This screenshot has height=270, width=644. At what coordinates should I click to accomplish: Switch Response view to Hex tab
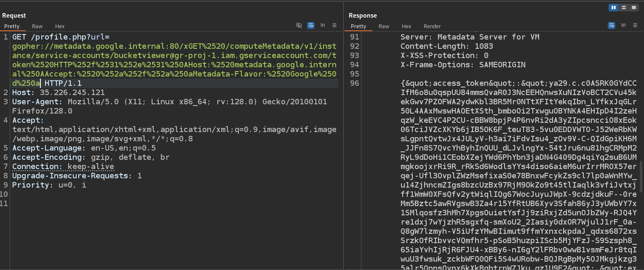click(x=406, y=26)
